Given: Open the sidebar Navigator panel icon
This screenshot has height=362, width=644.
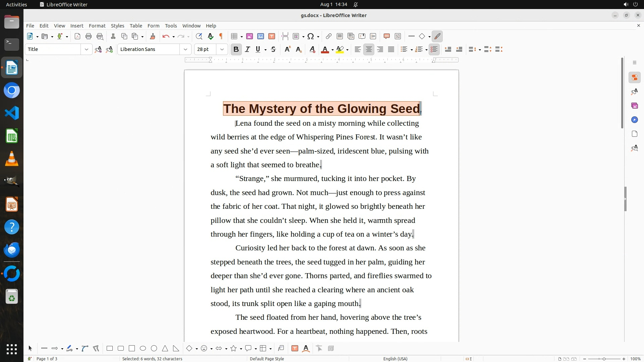Looking at the screenshot, I should pos(634,120).
